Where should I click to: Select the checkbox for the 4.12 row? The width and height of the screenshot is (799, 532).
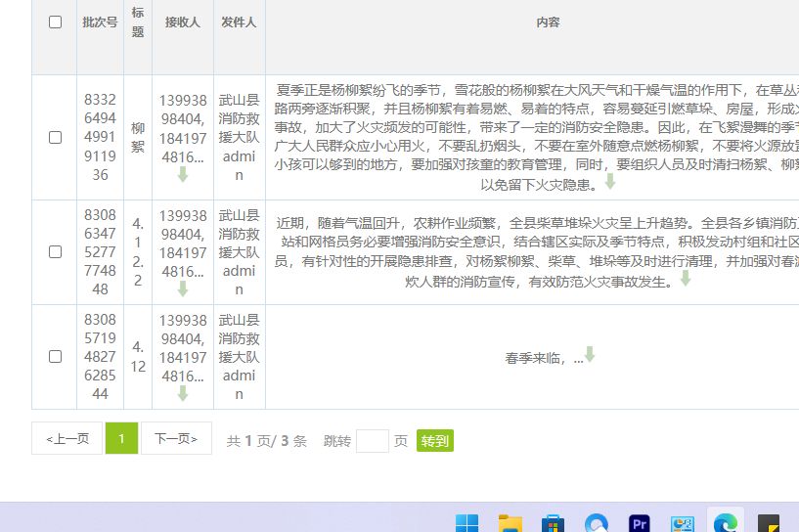(55, 357)
